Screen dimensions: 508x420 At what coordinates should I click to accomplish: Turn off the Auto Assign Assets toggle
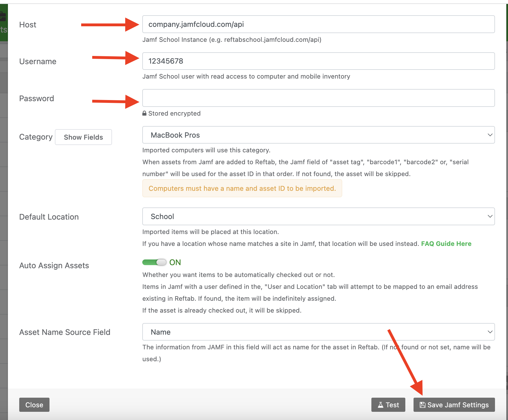154,262
